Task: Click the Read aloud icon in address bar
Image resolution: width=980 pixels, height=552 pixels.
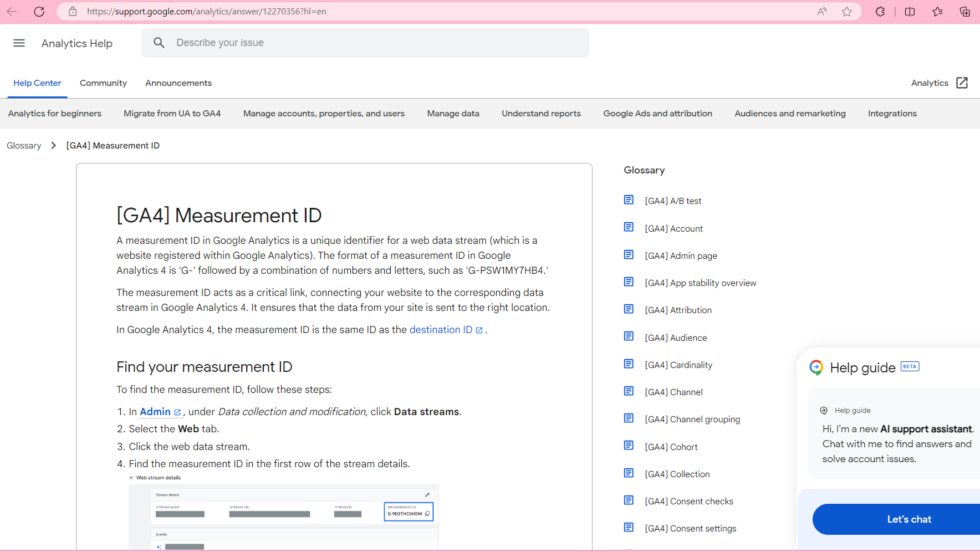Action: pyautogui.click(x=821, y=11)
